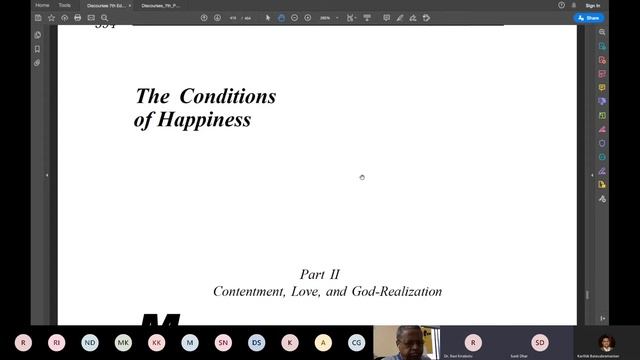Select the Highlight text pen tool
The width and height of the screenshot is (640, 360).
click(x=400, y=18)
